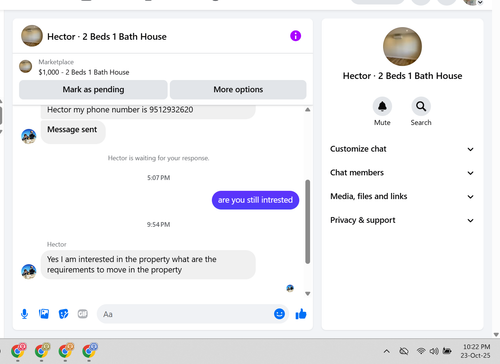This screenshot has height=364, width=500.
Task: Choose a sticker with the sticker icon
Action: coord(63,314)
